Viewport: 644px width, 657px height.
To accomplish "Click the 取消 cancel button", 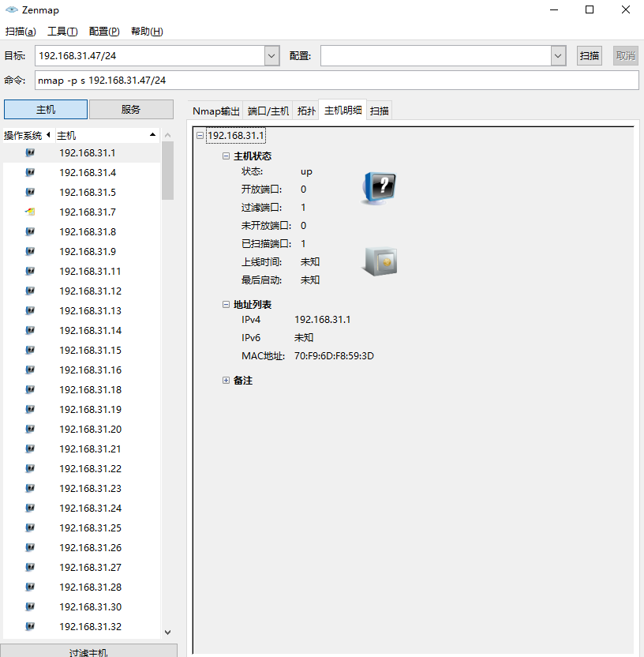I will tap(626, 56).
